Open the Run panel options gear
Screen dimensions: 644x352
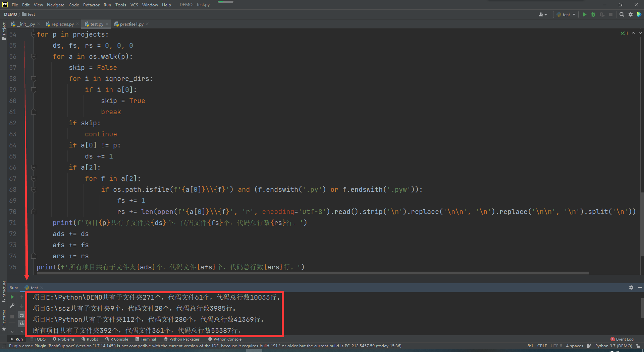pyautogui.click(x=631, y=288)
